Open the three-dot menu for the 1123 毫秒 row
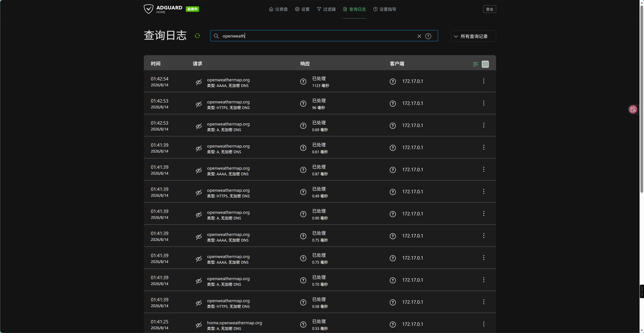 (483, 81)
